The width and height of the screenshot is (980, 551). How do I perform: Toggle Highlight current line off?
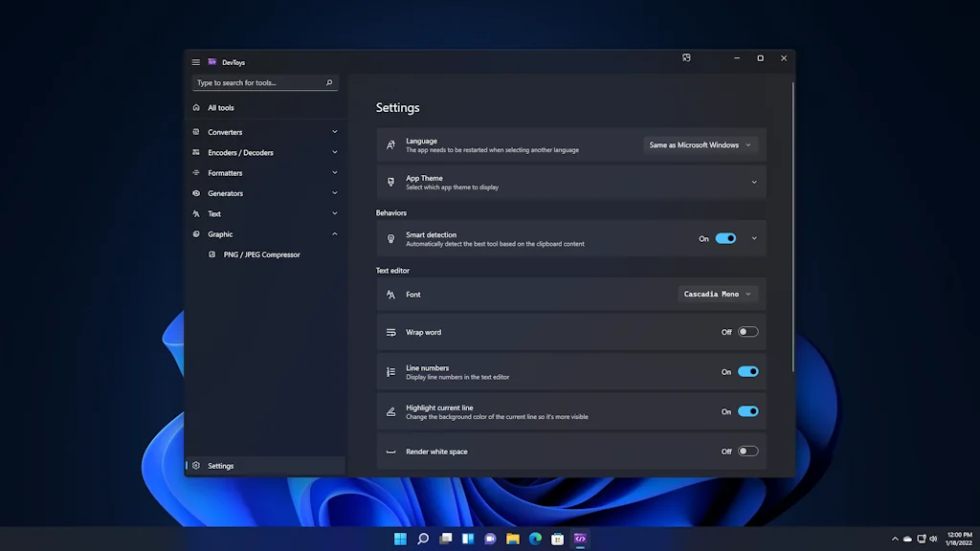747,411
